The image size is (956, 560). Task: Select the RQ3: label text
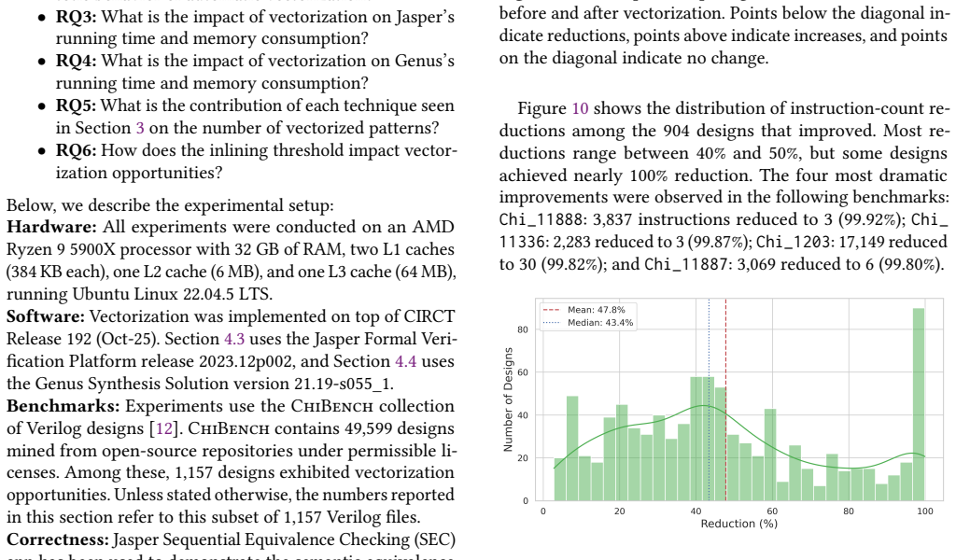pos(77,17)
